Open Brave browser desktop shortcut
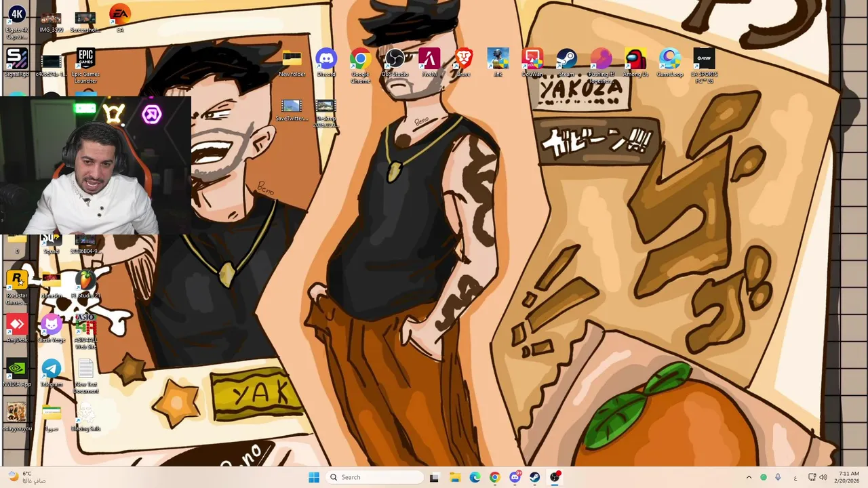Image resolution: width=868 pixels, height=488 pixels. [464, 63]
